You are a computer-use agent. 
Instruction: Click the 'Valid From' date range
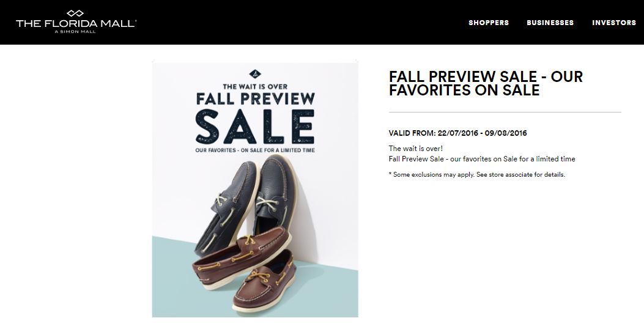457,133
